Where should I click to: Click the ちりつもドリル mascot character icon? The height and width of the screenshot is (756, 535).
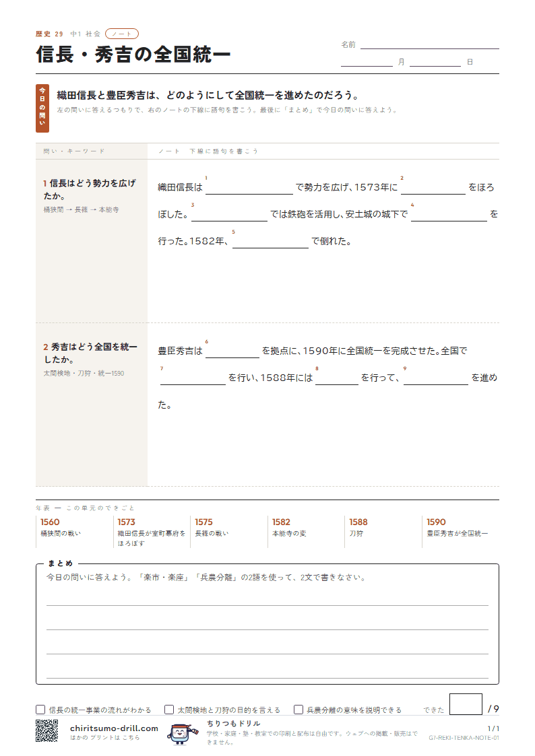click(x=181, y=733)
